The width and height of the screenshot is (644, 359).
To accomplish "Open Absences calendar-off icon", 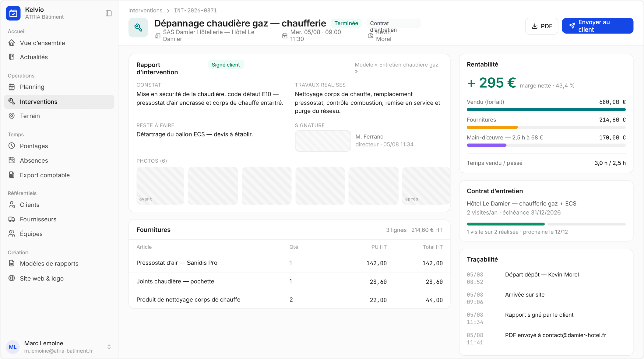I will click(12, 160).
